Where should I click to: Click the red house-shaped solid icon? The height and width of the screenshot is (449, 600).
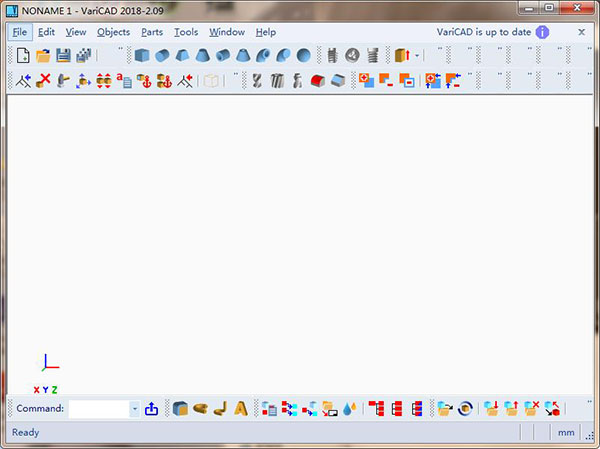point(318,80)
